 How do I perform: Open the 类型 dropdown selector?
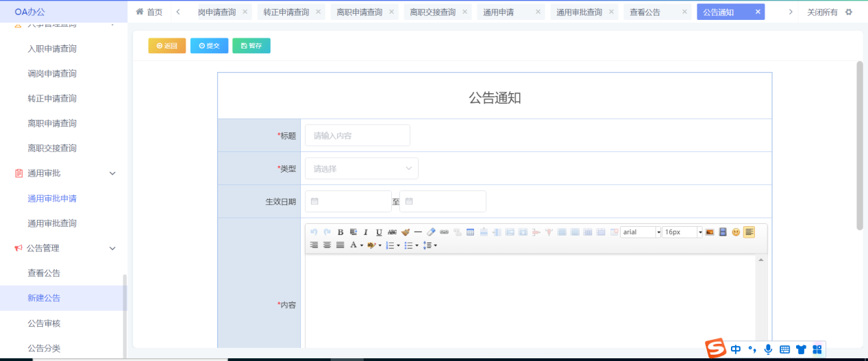(361, 169)
